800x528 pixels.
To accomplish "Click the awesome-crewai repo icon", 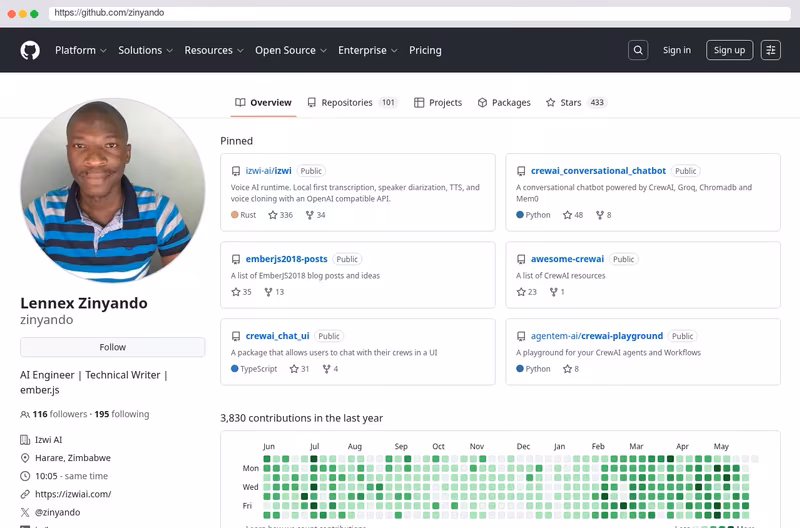I will pyautogui.click(x=521, y=259).
